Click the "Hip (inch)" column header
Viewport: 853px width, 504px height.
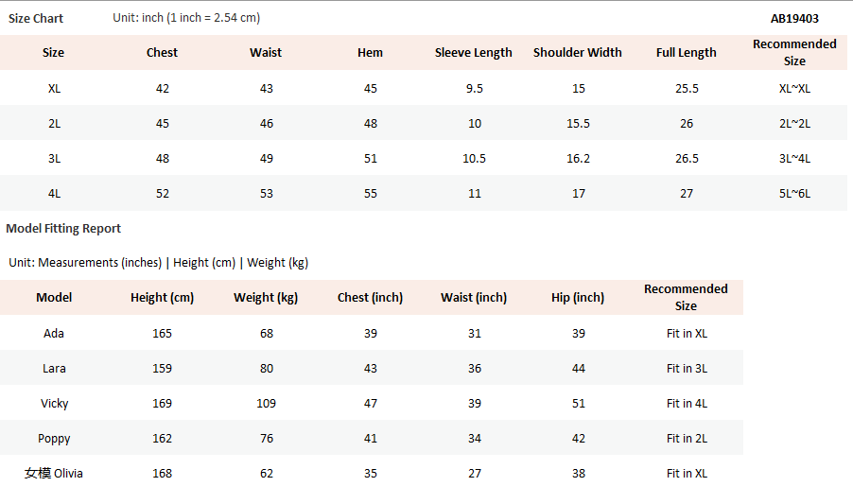coord(578,298)
